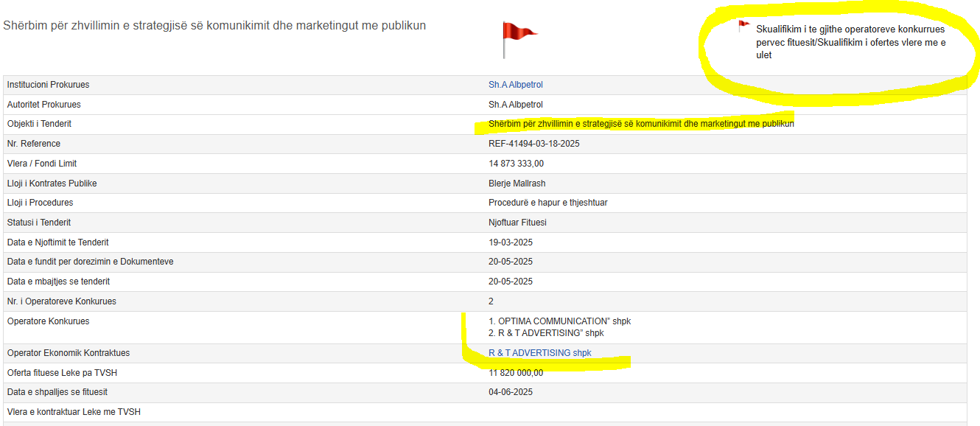Open the Sh.A Albpetrol link in Institucioni Prokurues row
Image resolution: width=980 pixels, height=426 pixels.
tap(515, 85)
